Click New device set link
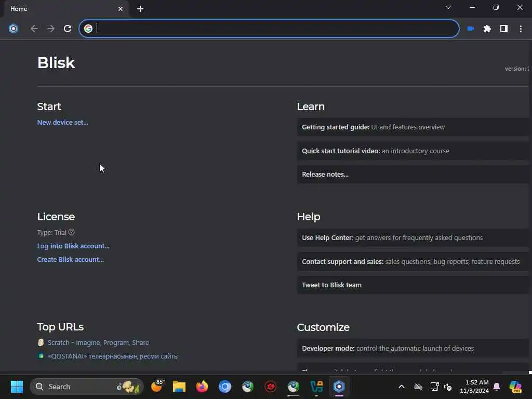 point(63,123)
